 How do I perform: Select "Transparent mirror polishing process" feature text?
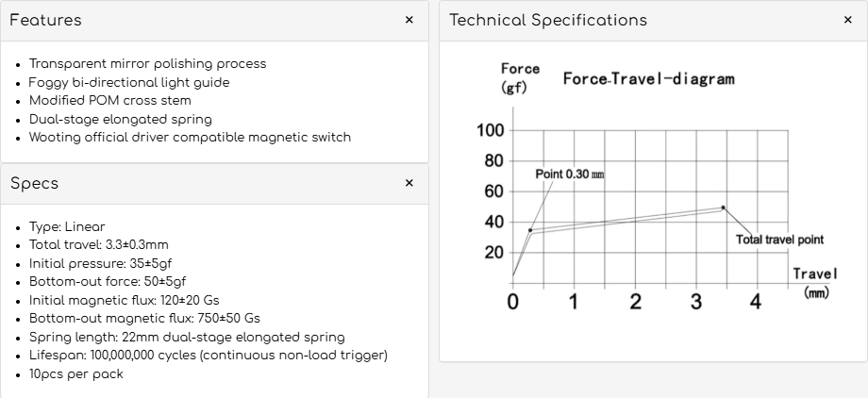coord(147,64)
